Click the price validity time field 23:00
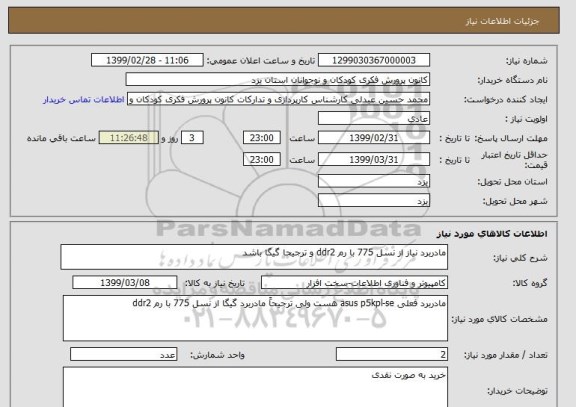576x407 pixels. [x=262, y=160]
